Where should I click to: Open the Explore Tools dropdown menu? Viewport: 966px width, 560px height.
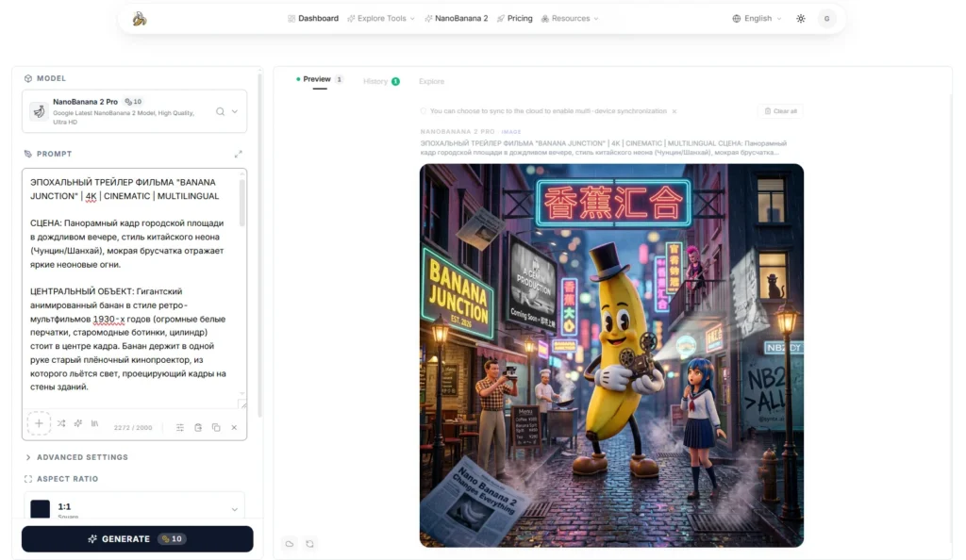point(380,18)
